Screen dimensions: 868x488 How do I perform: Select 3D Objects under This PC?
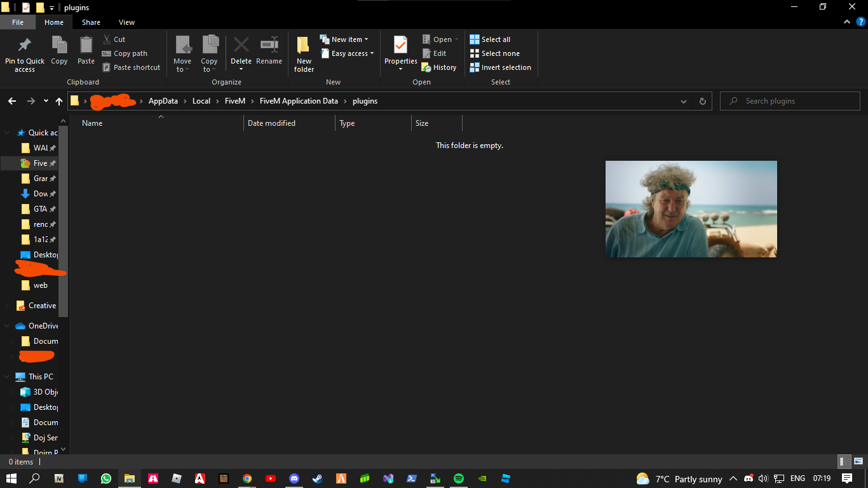[x=39, y=392]
